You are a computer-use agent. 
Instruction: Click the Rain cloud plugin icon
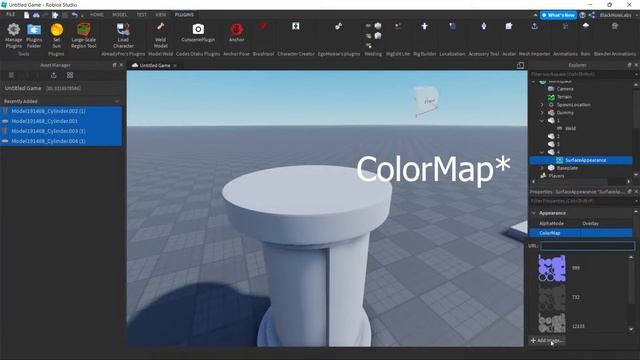point(586,26)
